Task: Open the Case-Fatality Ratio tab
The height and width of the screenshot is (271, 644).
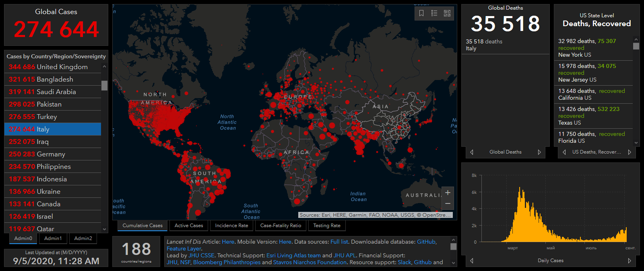Action: [x=281, y=226]
